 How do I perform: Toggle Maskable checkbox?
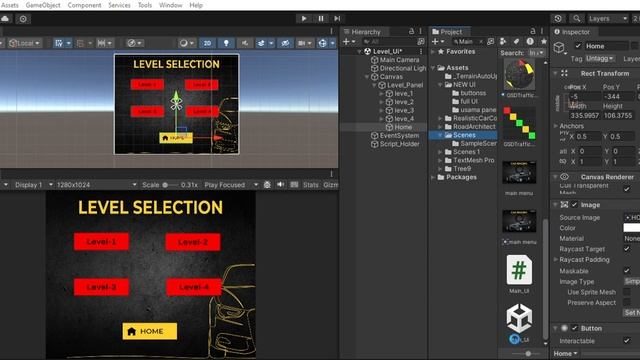627,270
